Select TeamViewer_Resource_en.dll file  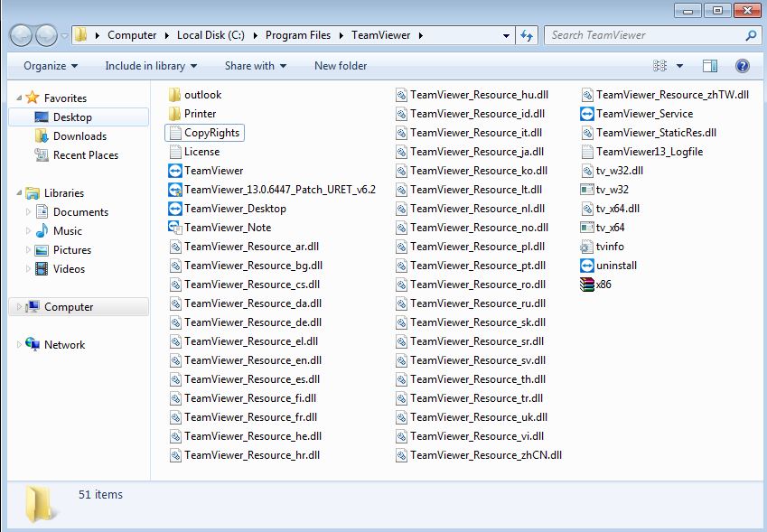point(246,360)
